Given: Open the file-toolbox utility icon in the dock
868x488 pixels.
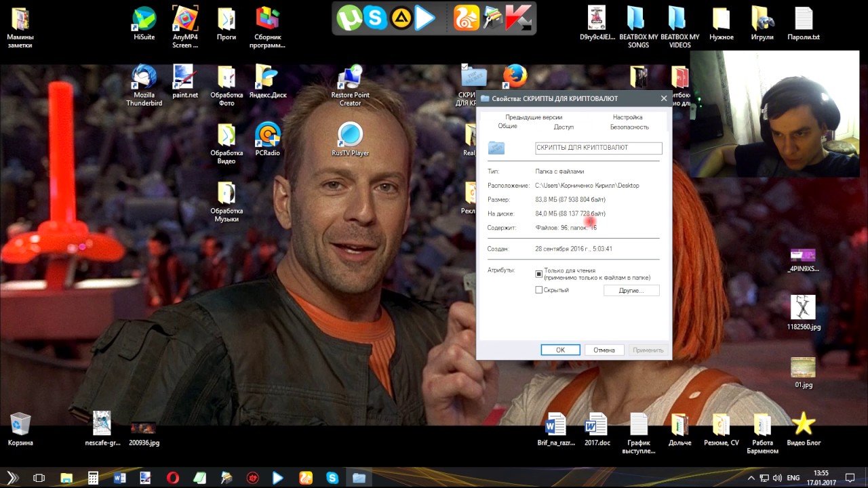Looking at the screenshot, I should (x=492, y=18).
